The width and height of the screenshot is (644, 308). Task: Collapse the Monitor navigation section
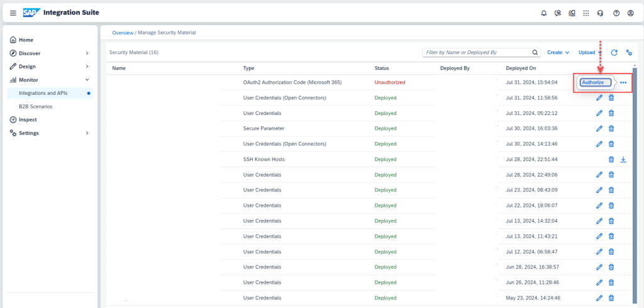click(x=87, y=80)
